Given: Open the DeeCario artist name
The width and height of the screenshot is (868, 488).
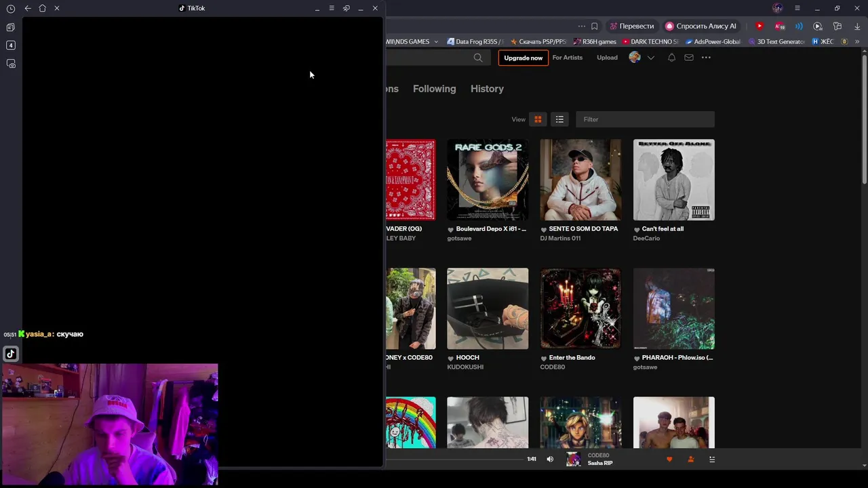Looking at the screenshot, I should [646, 239].
